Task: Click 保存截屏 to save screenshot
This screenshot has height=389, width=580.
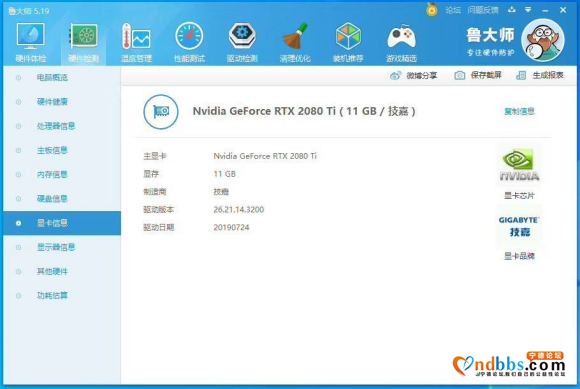Action: 478,75
